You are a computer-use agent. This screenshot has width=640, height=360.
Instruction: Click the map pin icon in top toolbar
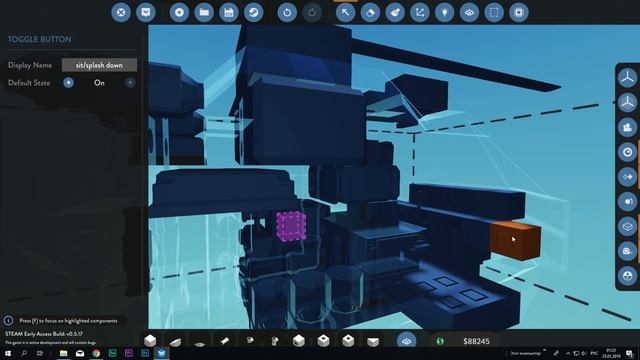point(444,12)
